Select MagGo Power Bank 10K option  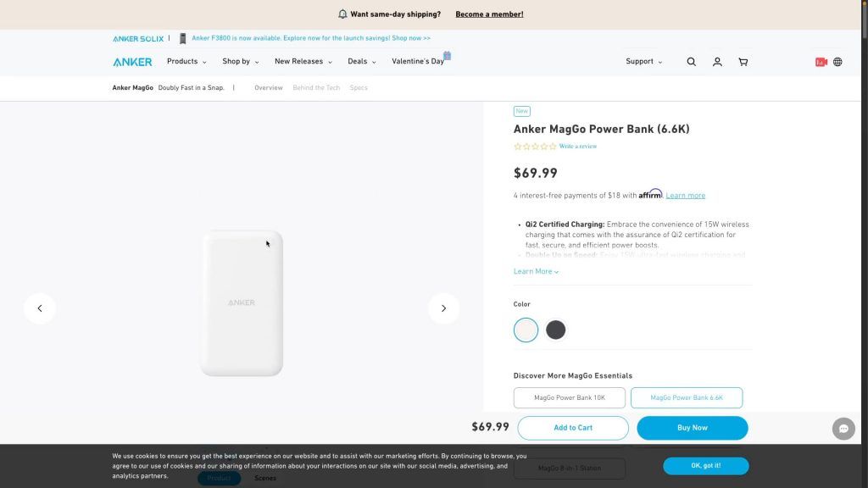tap(569, 398)
